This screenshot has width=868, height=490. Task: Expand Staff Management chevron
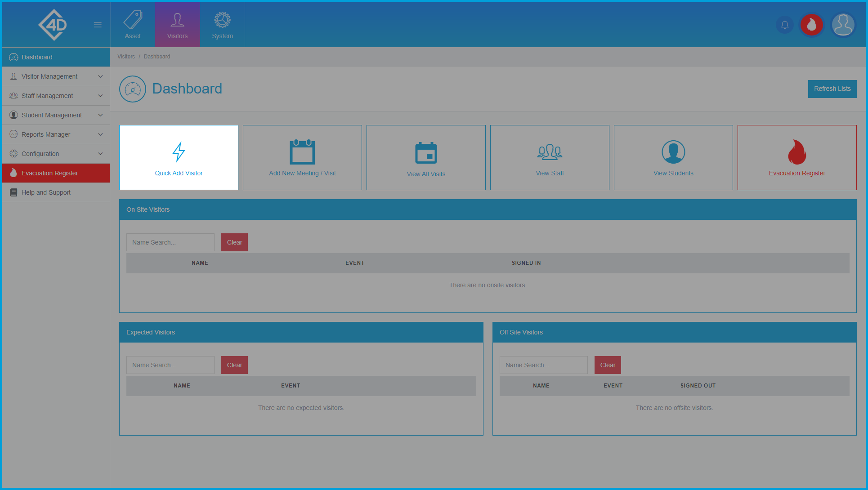click(x=100, y=96)
